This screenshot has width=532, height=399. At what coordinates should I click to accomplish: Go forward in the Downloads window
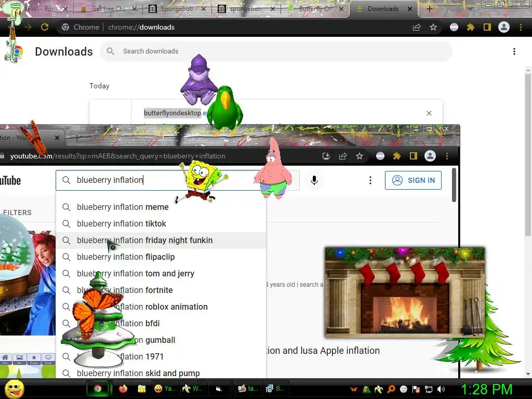pos(28,27)
